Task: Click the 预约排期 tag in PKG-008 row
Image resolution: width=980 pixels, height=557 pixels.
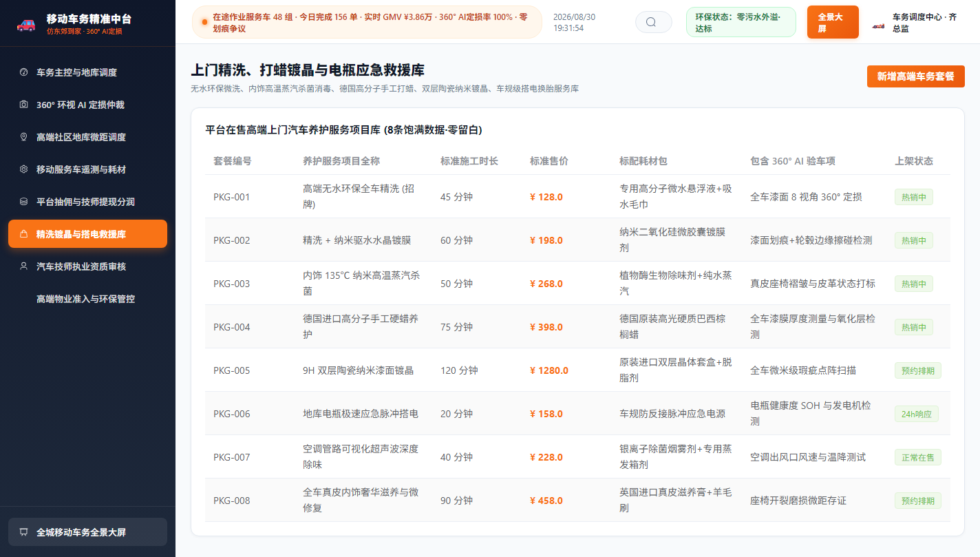Action: click(918, 501)
